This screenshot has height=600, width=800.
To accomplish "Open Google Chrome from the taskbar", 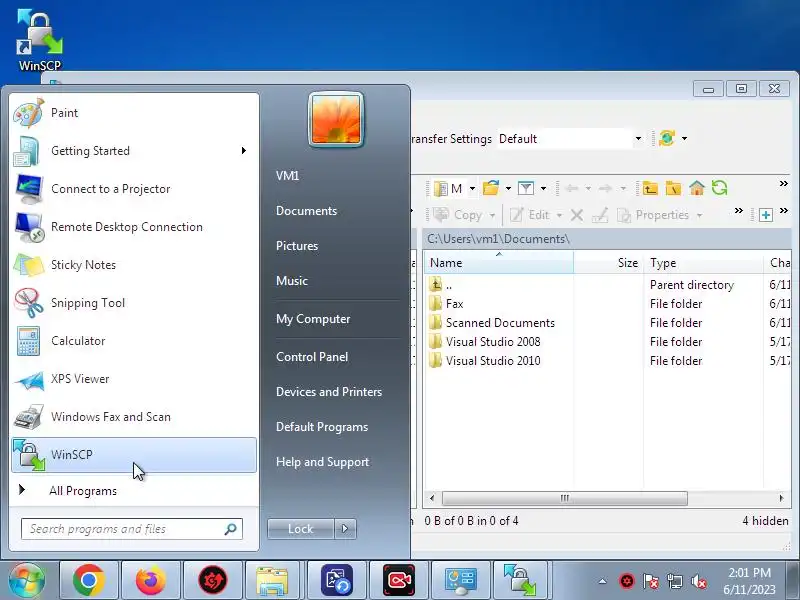I will (x=89, y=580).
